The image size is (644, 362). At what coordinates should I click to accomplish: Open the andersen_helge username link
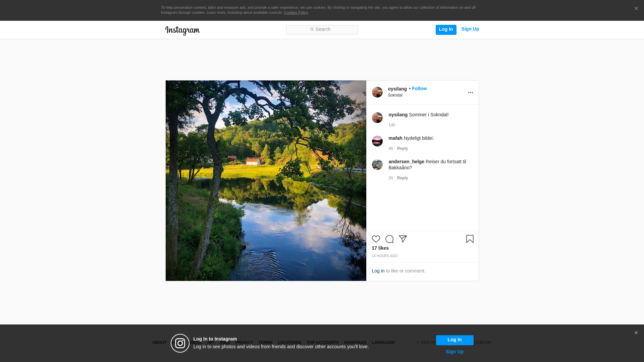click(x=406, y=162)
